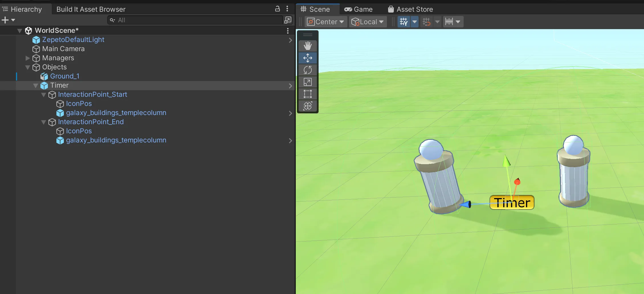Toggle the Hierarchy panel lock icon
The height and width of the screenshot is (294, 644).
point(277,9)
